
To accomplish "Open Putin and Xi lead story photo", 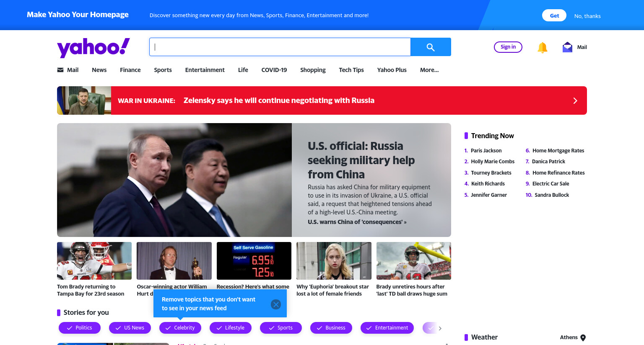I will click(174, 180).
